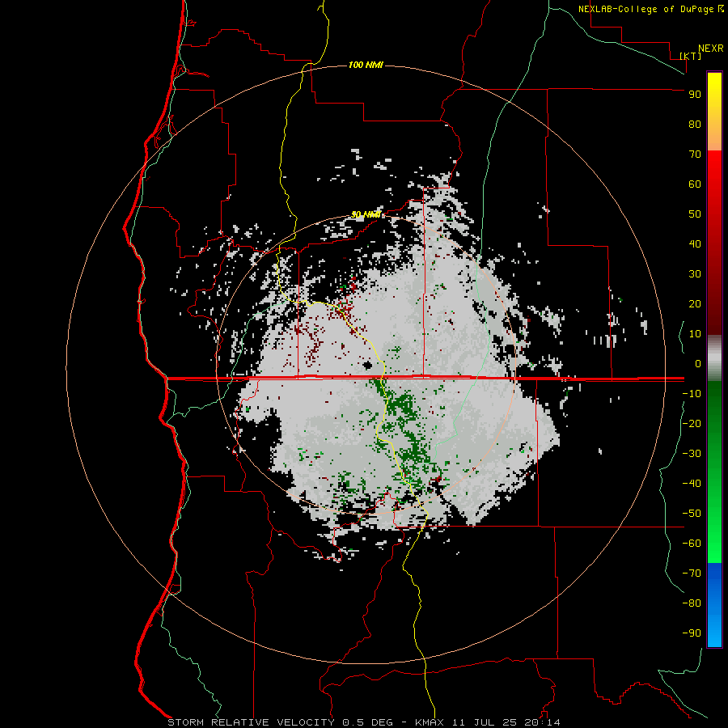Click the 90 value on the velocity scale

click(695, 95)
